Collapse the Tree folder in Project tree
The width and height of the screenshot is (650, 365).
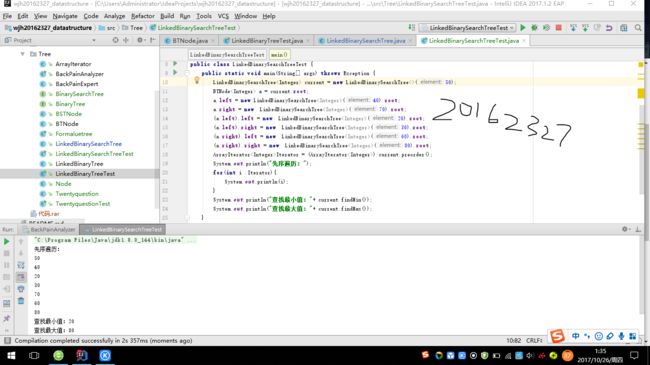(22, 54)
